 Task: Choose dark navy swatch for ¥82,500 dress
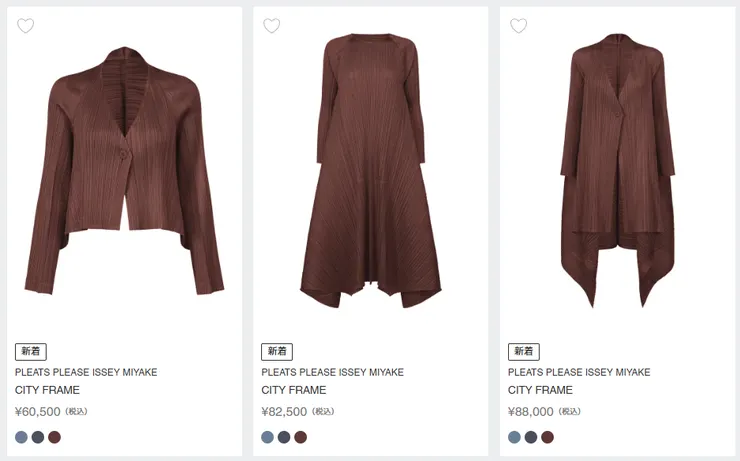point(284,437)
